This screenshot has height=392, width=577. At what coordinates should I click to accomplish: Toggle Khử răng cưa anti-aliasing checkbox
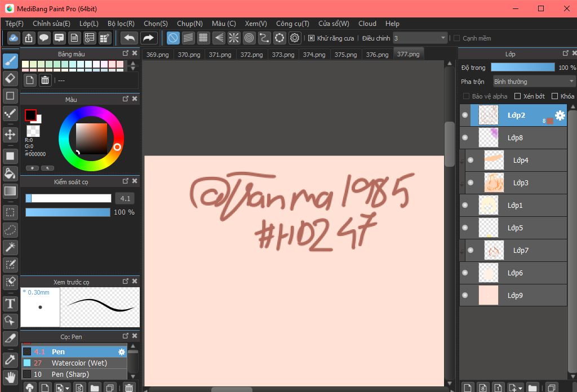point(311,38)
